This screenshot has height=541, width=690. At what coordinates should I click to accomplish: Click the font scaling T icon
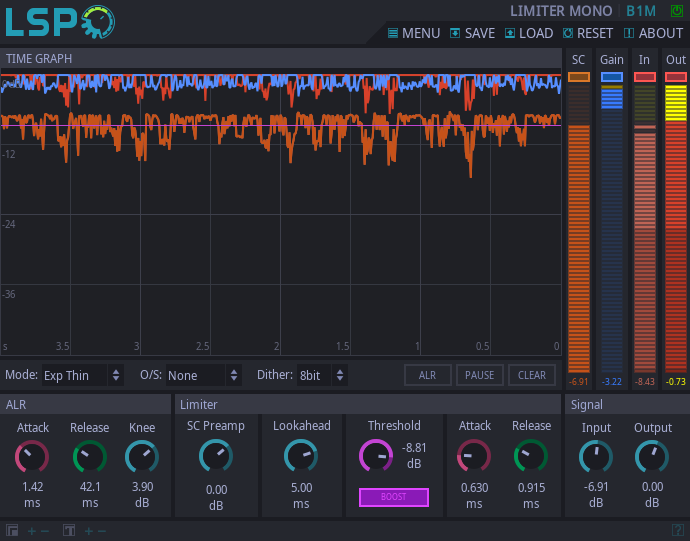click(x=69, y=530)
